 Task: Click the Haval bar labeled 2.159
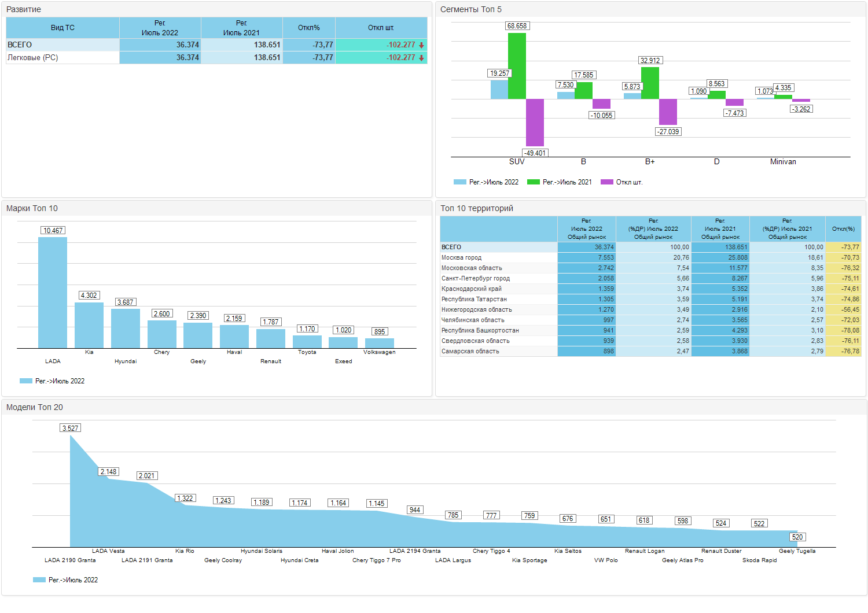(x=234, y=337)
